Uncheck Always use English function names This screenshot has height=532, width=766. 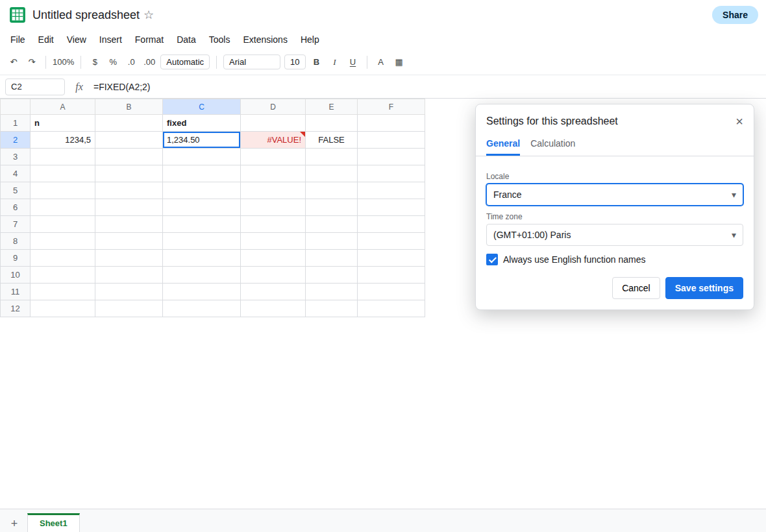492,260
